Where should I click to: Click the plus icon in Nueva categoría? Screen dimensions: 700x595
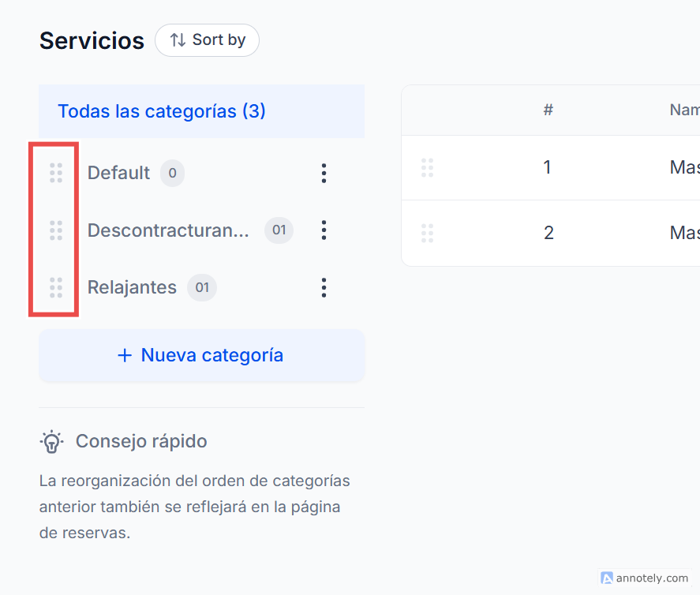point(124,356)
